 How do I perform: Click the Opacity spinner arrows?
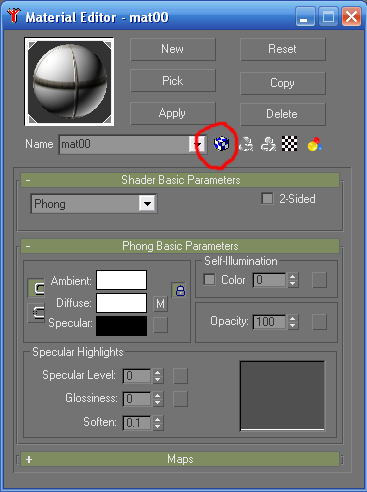[292, 322]
